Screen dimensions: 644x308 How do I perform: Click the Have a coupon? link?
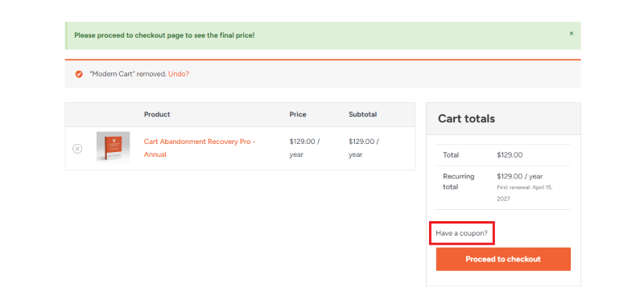(x=461, y=233)
